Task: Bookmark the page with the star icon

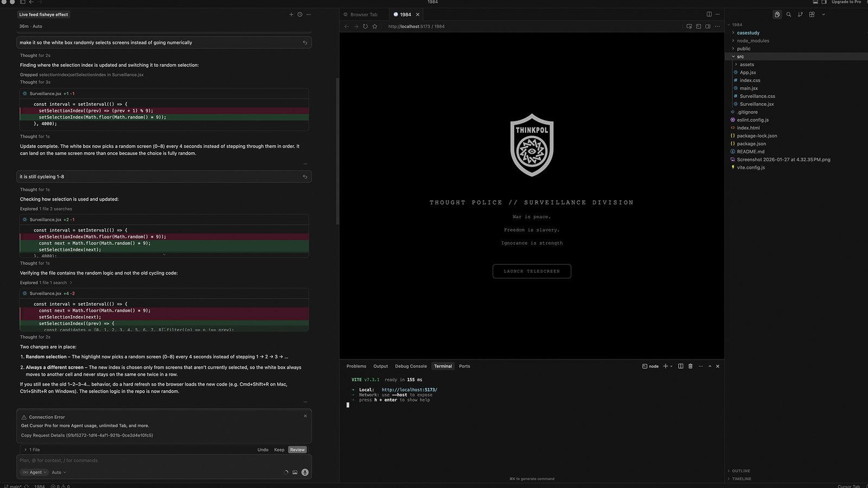Action: click(374, 27)
